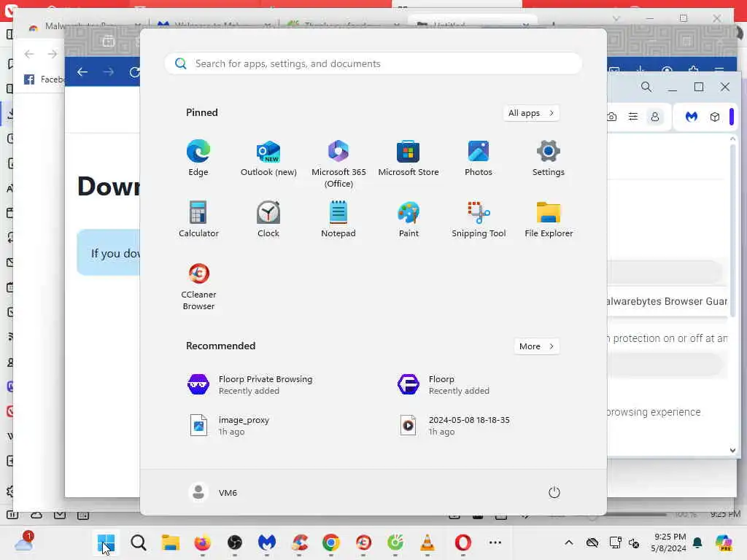
Task: Open notification bell in system tray
Action: [697, 542]
